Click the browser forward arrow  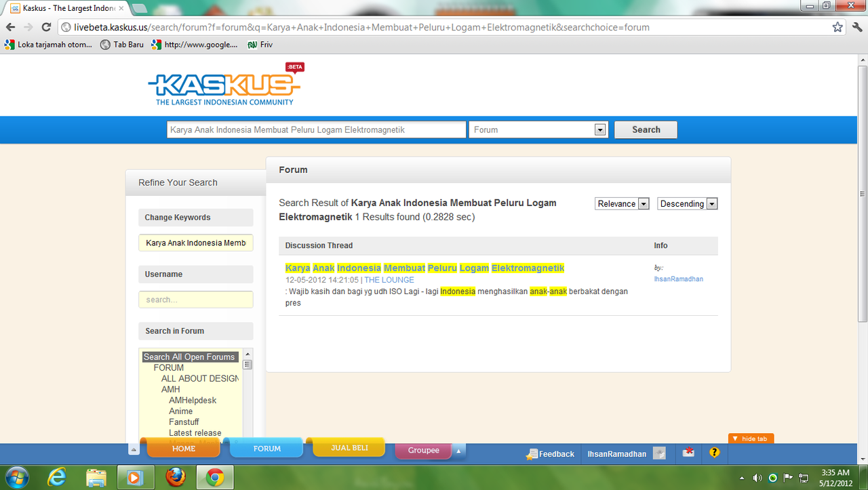pyautogui.click(x=28, y=27)
